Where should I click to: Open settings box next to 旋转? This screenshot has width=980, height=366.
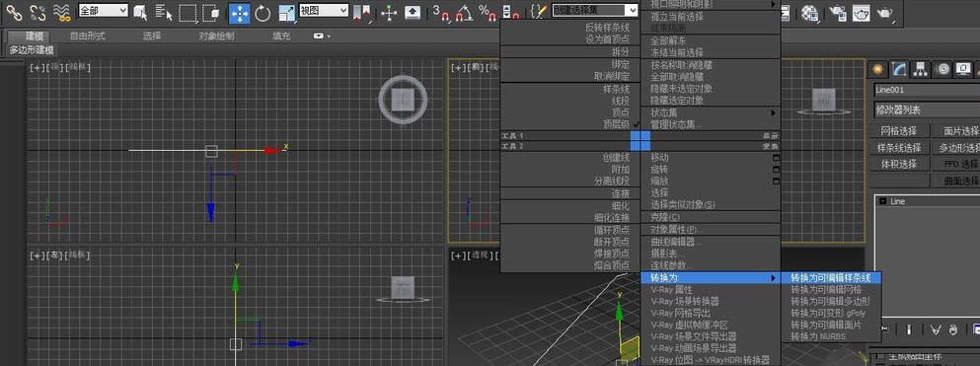(x=776, y=170)
